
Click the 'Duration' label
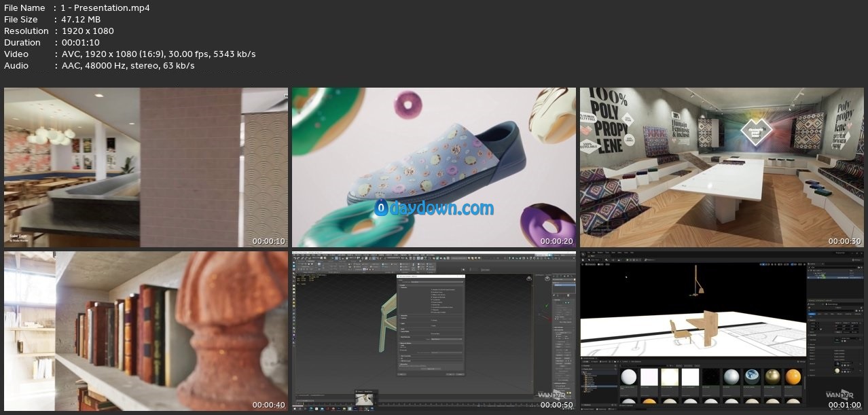pos(22,43)
